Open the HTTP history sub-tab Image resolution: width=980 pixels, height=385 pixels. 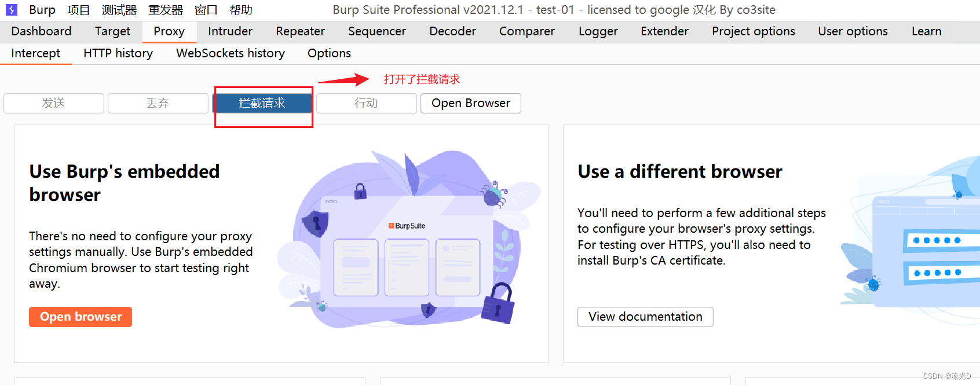click(118, 53)
